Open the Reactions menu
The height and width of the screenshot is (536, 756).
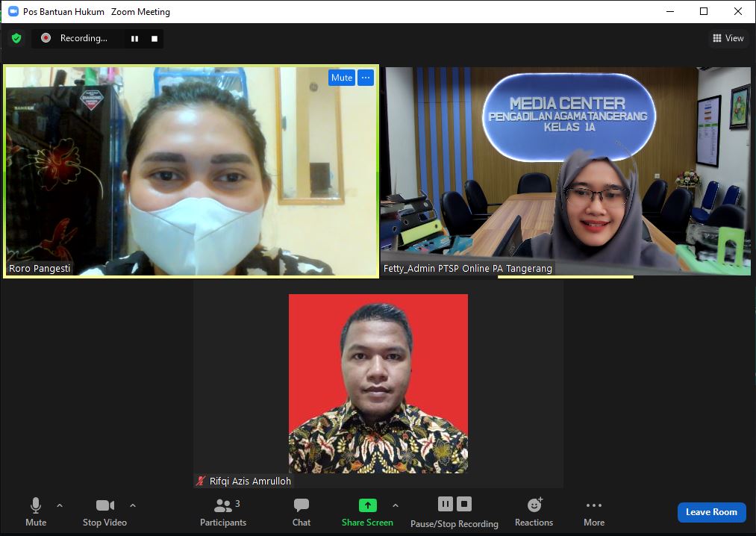pos(534,511)
